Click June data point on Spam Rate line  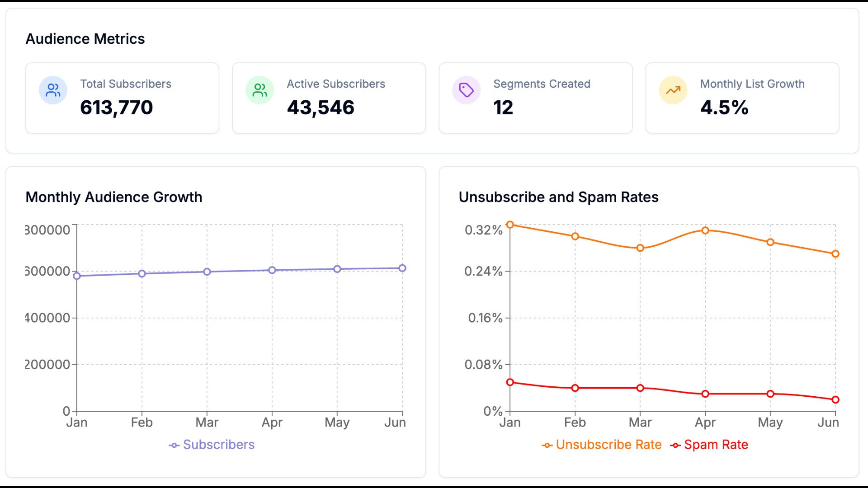tap(835, 400)
